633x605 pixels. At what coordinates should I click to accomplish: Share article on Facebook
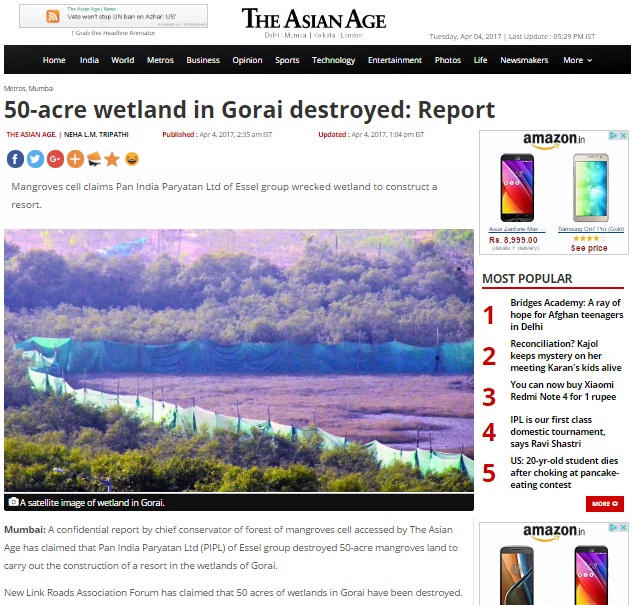pyautogui.click(x=15, y=159)
